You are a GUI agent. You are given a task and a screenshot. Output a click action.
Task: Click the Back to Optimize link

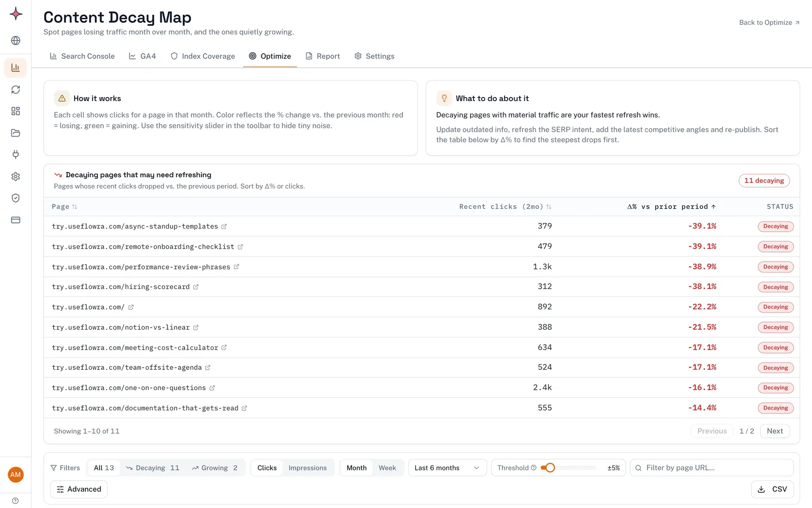click(769, 22)
